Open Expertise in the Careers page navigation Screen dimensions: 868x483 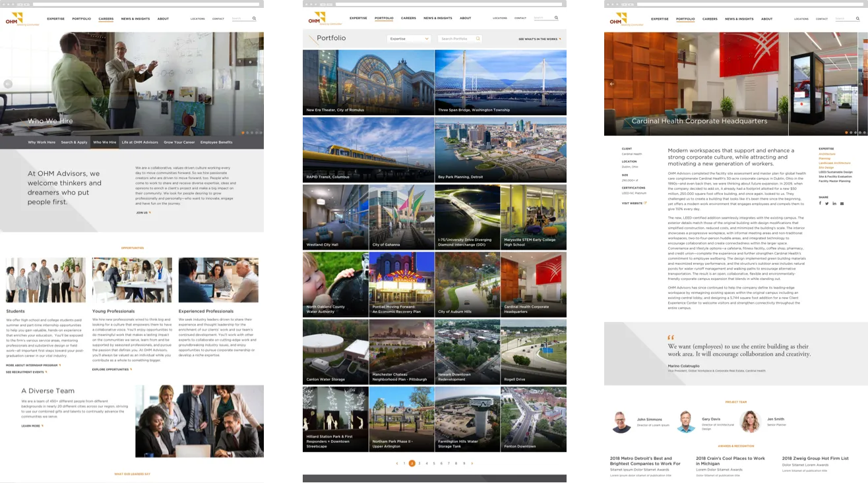coord(56,18)
